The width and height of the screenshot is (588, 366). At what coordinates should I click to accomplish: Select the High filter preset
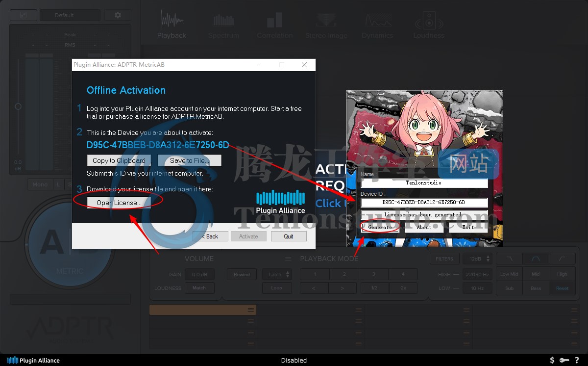[563, 274]
